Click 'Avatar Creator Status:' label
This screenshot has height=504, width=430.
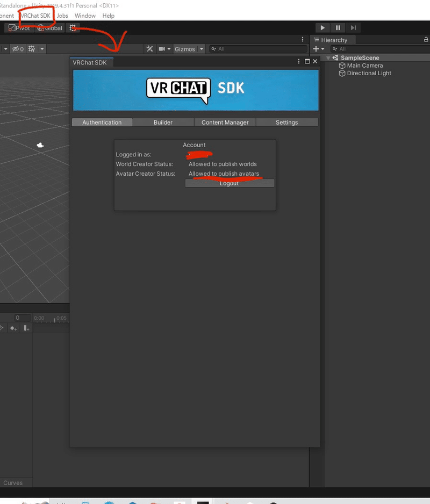pyautogui.click(x=145, y=174)
